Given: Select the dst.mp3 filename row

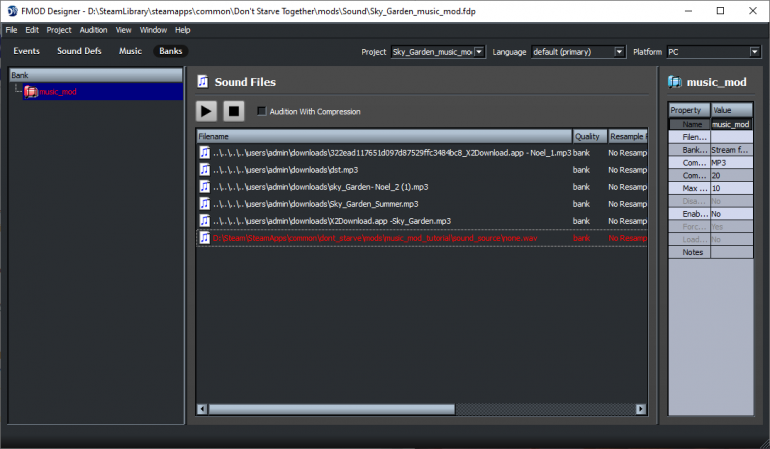Looking at the screenshot, I should (x=285, y=170).
